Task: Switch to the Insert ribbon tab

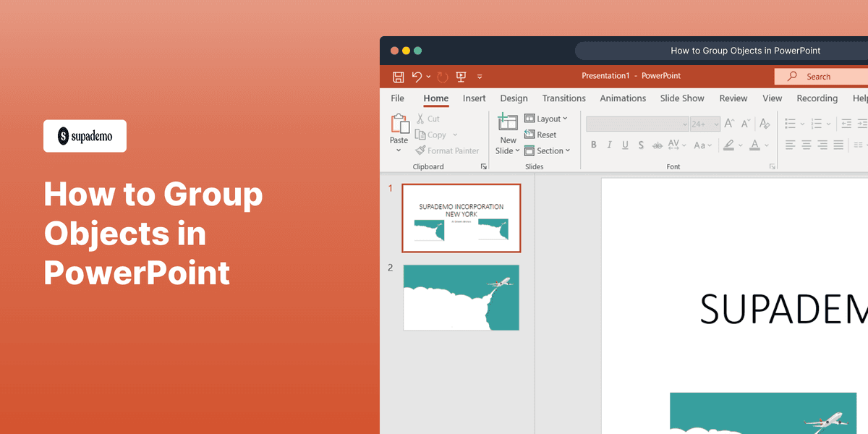Action: (474, 98)
